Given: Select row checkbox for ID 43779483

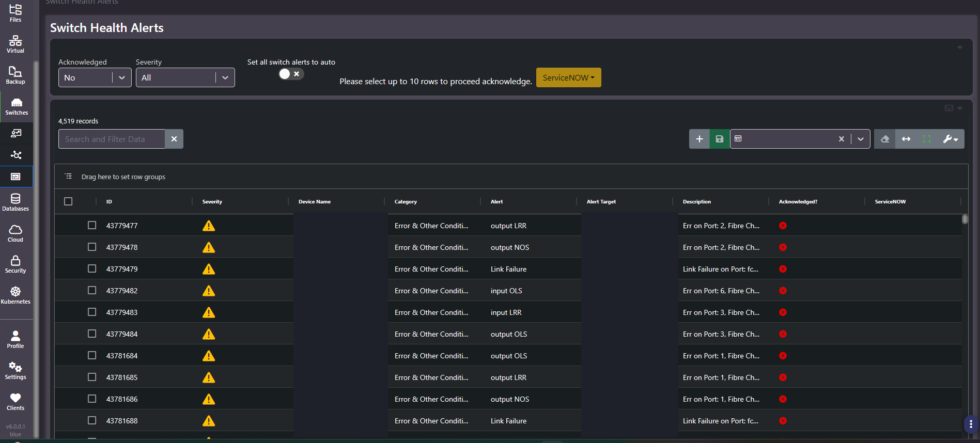Looking at the screenshot, I should pyautogui.click(x=92, y=312).
